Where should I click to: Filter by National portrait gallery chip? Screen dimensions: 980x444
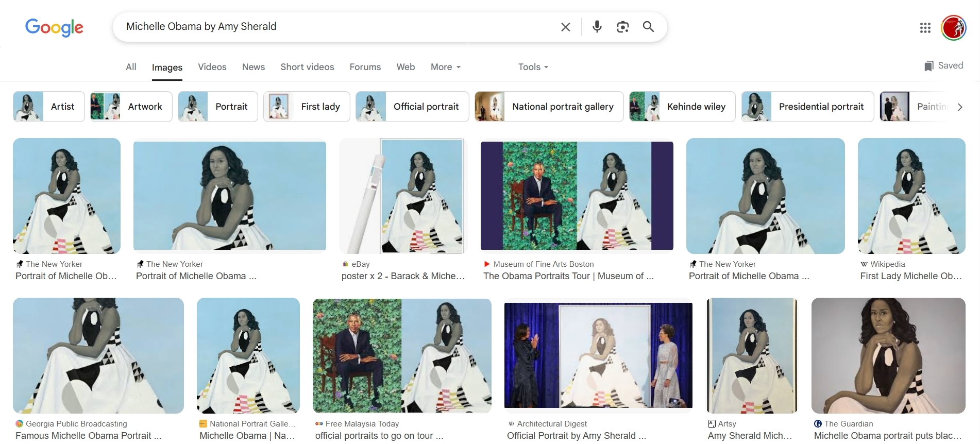[x=549, y=107]
